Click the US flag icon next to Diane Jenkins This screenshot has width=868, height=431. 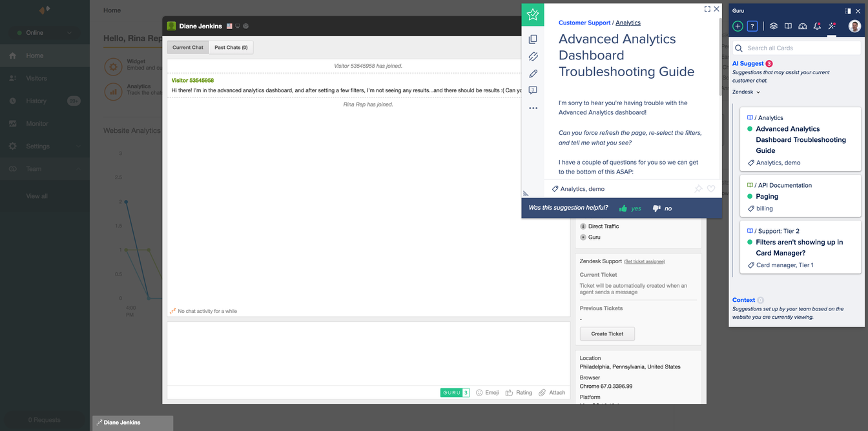tap(229, 26)
